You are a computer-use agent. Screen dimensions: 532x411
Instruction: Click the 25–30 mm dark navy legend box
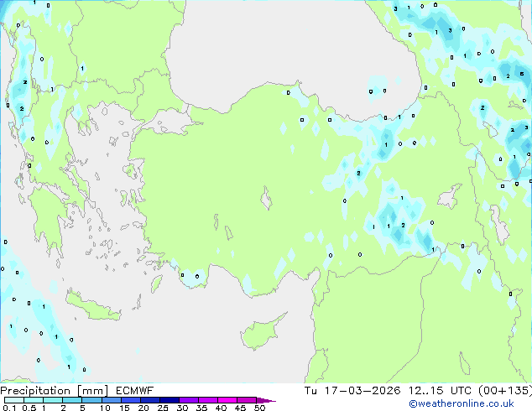170,400
